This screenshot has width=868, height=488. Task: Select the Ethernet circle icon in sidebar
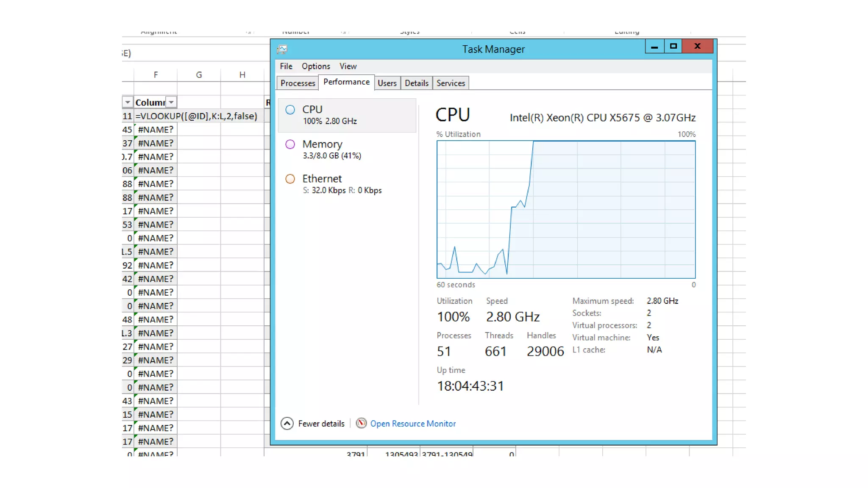[290, 179]
